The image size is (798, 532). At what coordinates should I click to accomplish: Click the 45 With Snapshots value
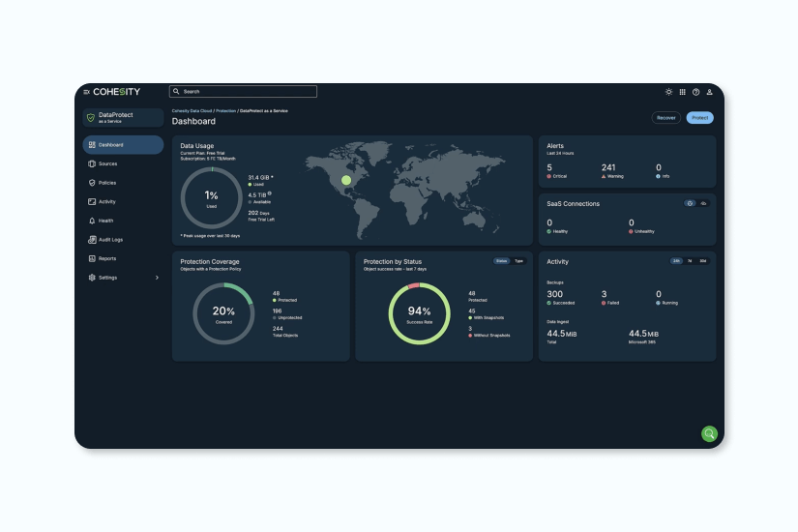pyautogui.click(x=472, y=311)
